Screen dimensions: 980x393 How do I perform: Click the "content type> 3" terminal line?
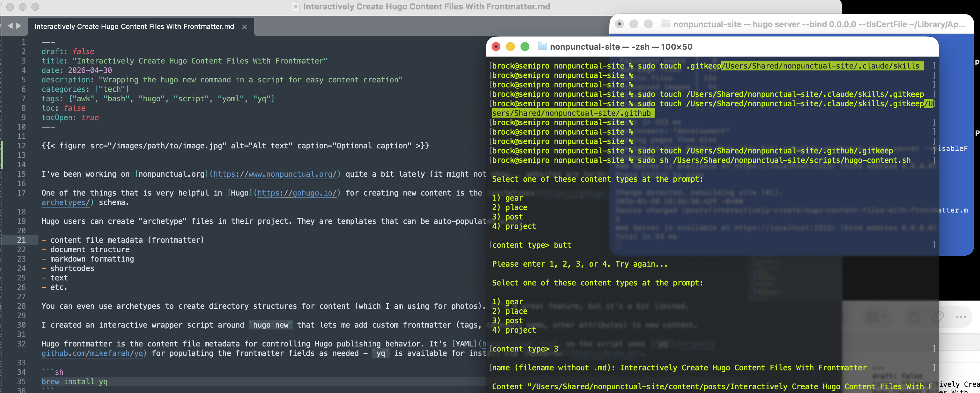(x=525, y=349)
